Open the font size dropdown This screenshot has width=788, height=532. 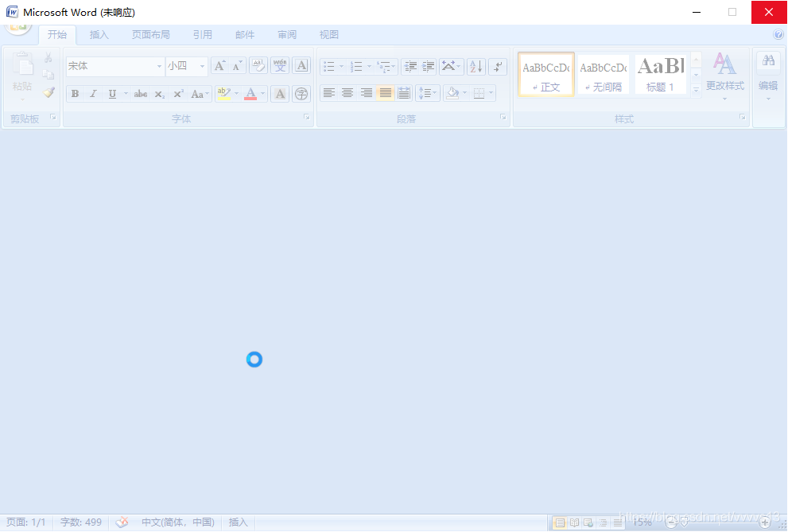[202, 66]
